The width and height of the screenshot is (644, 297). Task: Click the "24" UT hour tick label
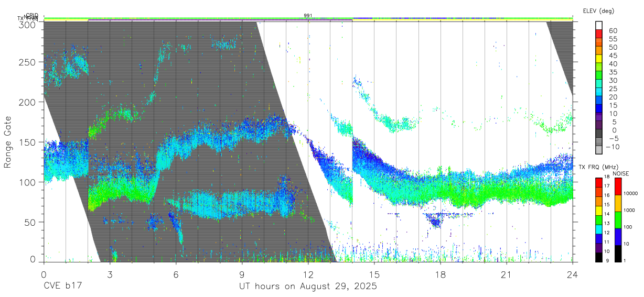pos(573,274)
